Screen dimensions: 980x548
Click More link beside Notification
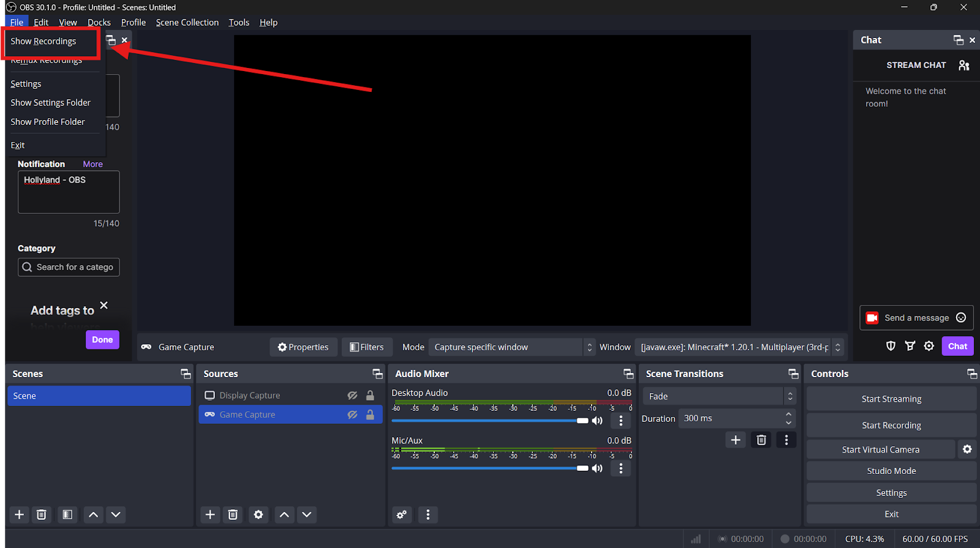coord(92,164)
